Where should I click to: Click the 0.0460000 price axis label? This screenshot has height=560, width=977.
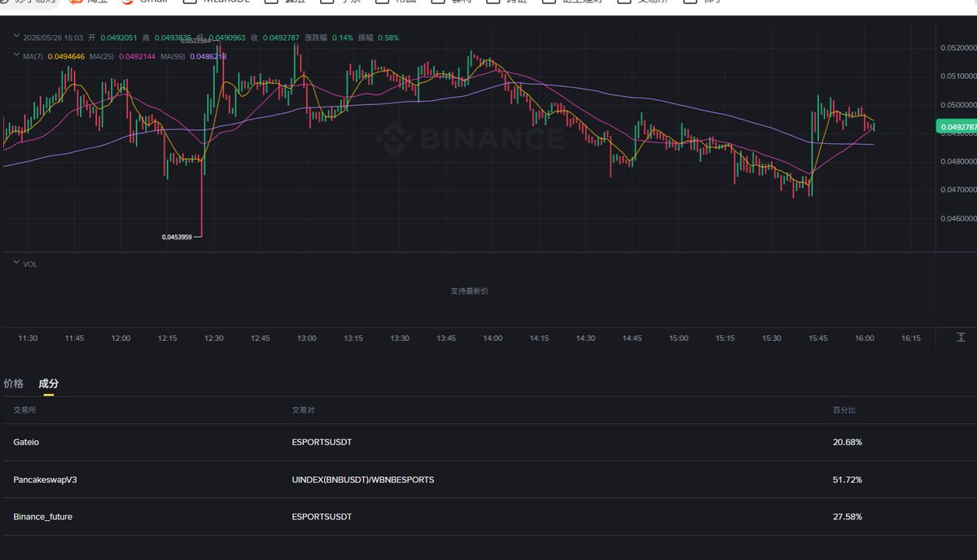point(958,218)
